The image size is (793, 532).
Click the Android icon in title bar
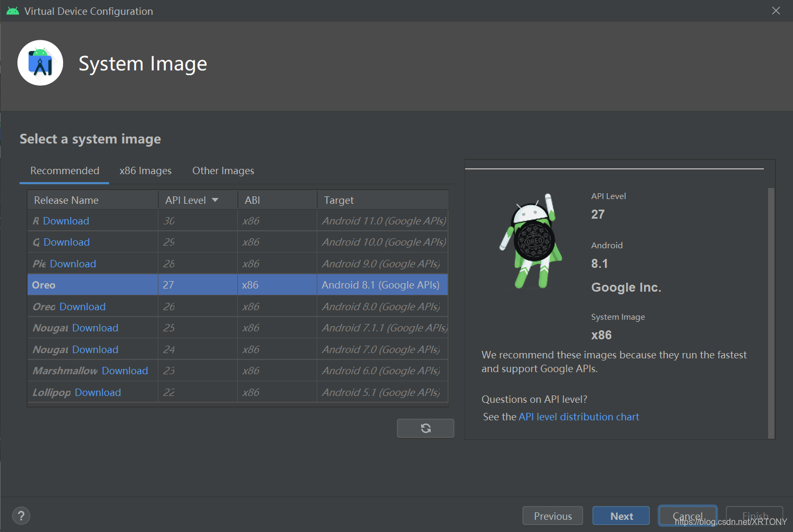pyautogui.click(x=13, y=11)
